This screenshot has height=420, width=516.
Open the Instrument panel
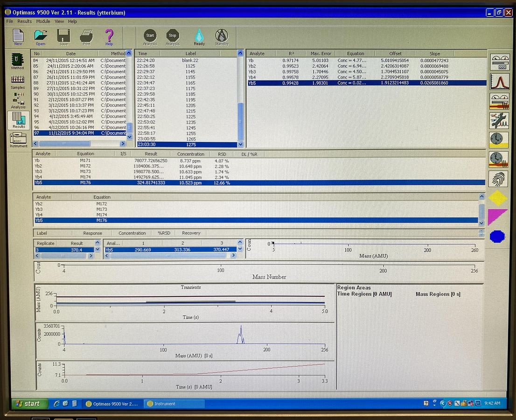(17, 139)
